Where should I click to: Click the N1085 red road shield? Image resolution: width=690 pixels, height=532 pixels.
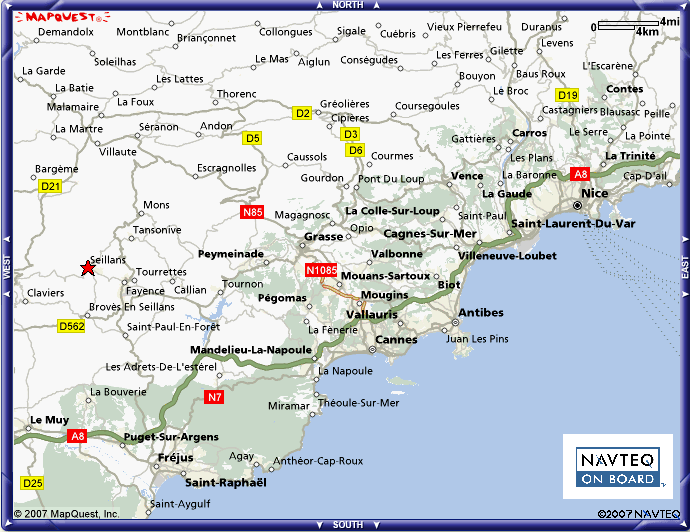click(321, 270)
